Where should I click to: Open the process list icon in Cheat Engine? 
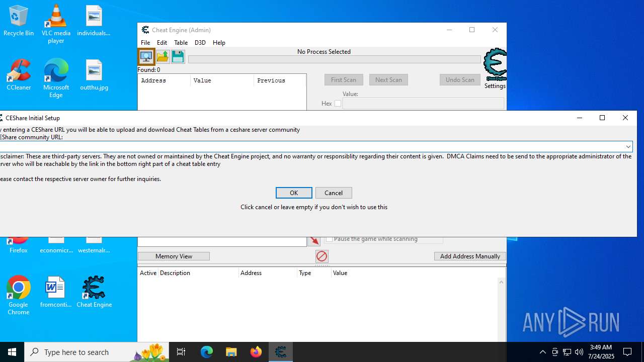point(146,56)
